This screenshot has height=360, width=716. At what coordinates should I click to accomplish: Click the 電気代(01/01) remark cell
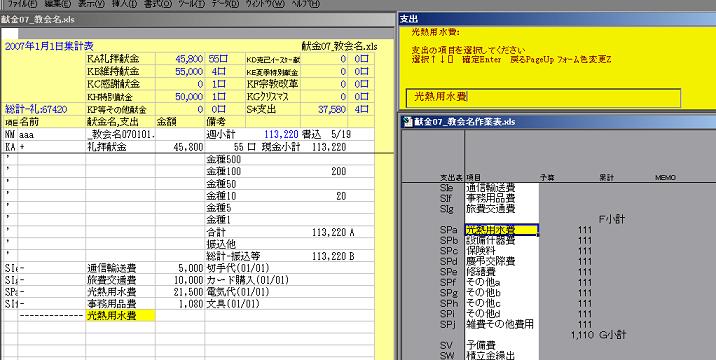pyautogui.click(x=238, y=292)
